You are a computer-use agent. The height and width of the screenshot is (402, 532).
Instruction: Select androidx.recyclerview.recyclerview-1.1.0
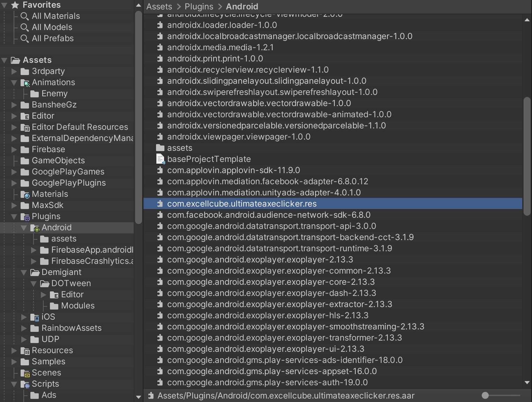tap(333, 70)
